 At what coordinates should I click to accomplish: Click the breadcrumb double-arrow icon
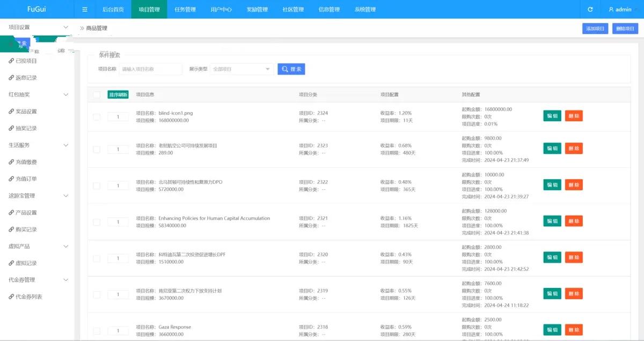tap(82, 28)
